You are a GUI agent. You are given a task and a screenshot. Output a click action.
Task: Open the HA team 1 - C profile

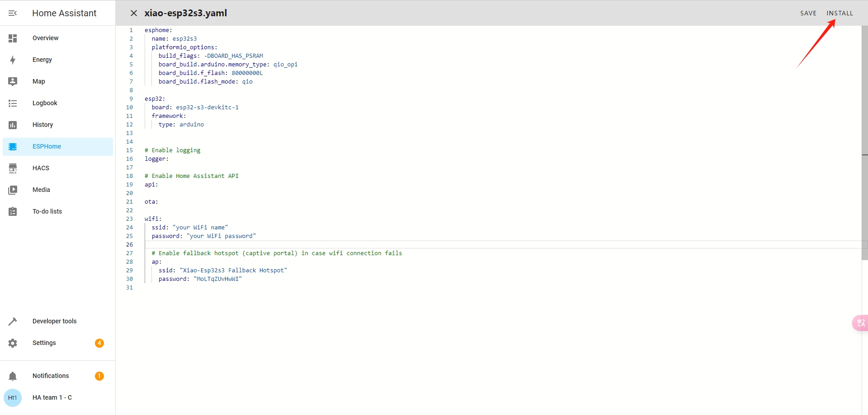point(58,398)
